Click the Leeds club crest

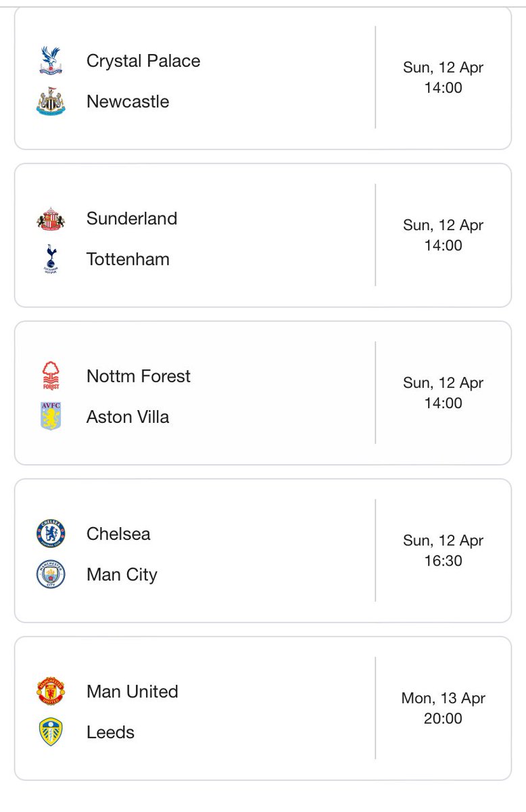pyautogui.click(x=51, y=732)
